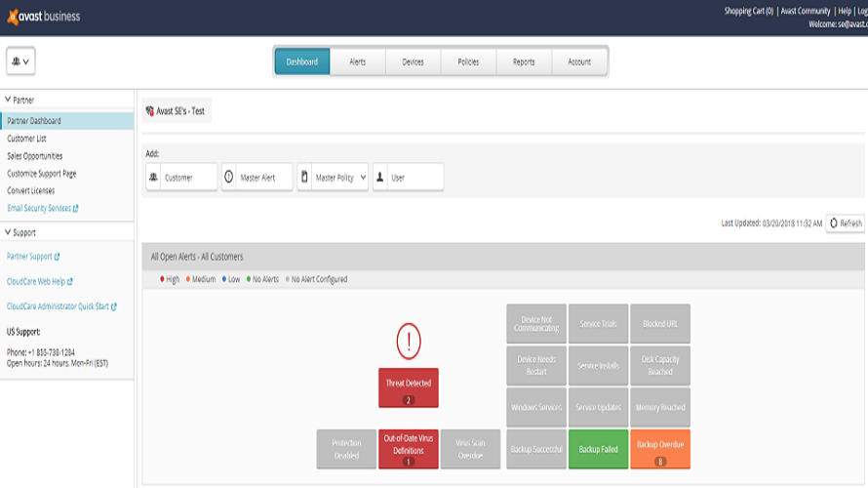
Task: Add a new User
Action: click(x=409, y=178)
